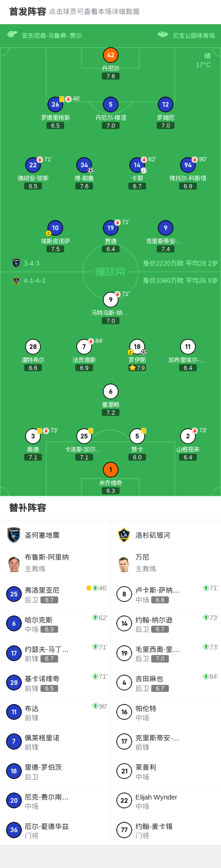Tap goalkeeper 米乔维奇 number 1 icon
This screenshot has width=221, height=868.
(x=111, y=470)
